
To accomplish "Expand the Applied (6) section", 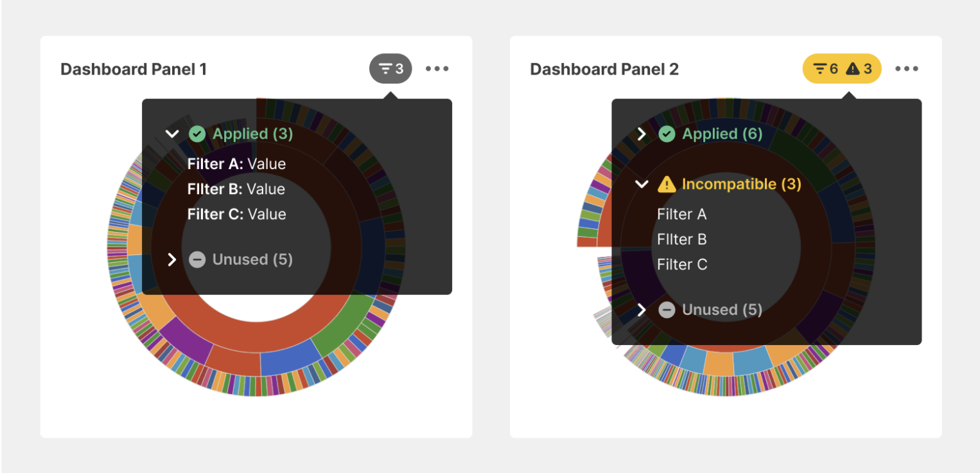I will coord(641,134).
